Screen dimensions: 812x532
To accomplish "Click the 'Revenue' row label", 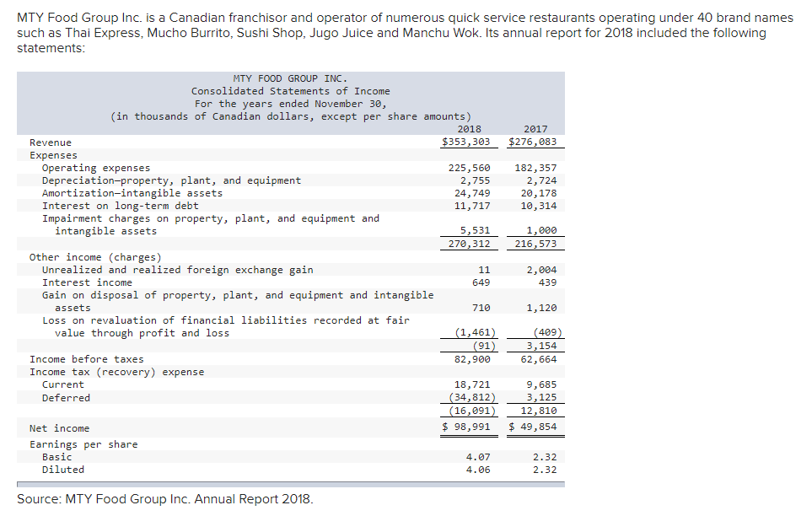I will click(51, 142).
